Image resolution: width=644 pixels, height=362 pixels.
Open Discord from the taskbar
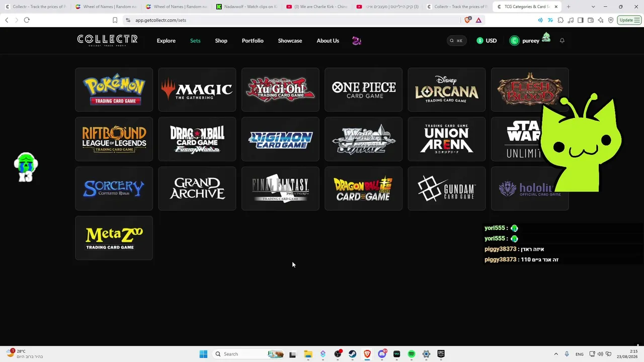point(382,354)
